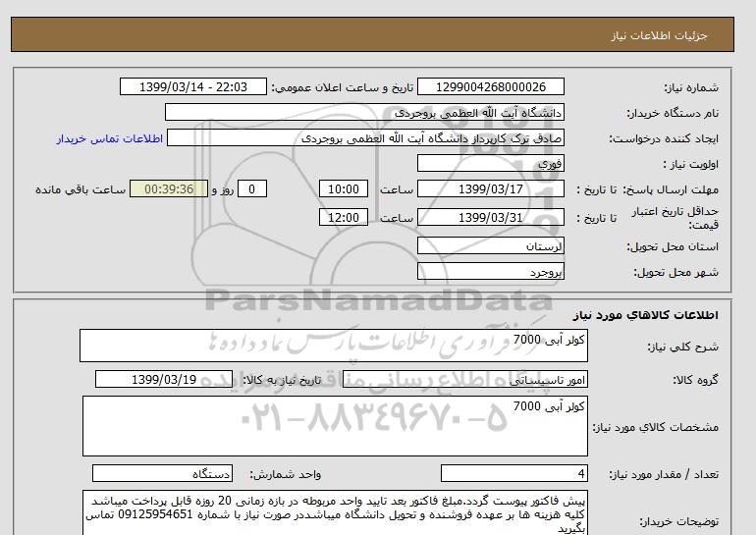
Task: Select delivery province field لرستان
Action: 490,245
